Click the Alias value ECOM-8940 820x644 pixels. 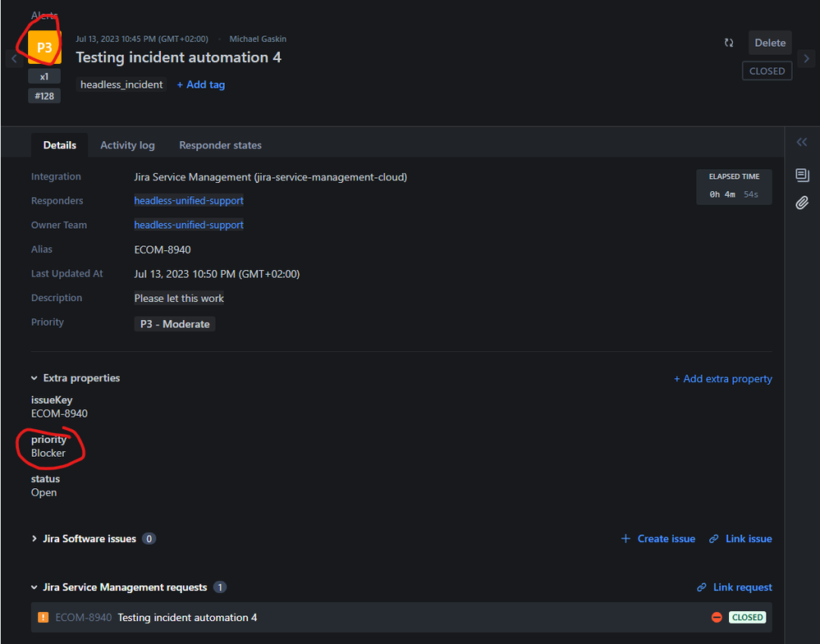coord(163,250)
